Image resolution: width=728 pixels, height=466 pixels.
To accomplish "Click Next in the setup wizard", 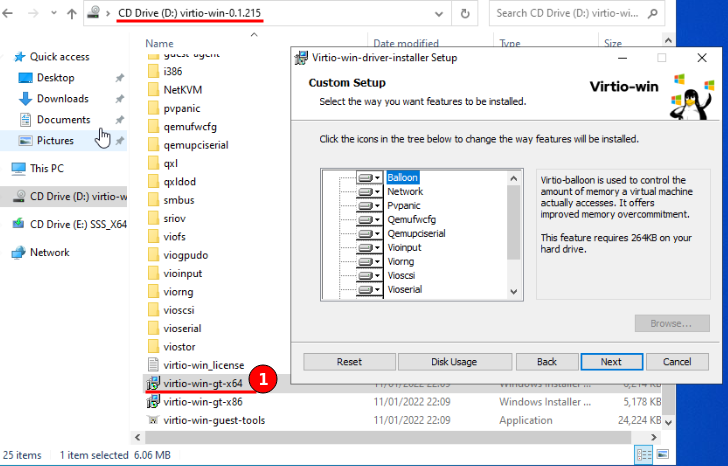I will tap(611, 362).
